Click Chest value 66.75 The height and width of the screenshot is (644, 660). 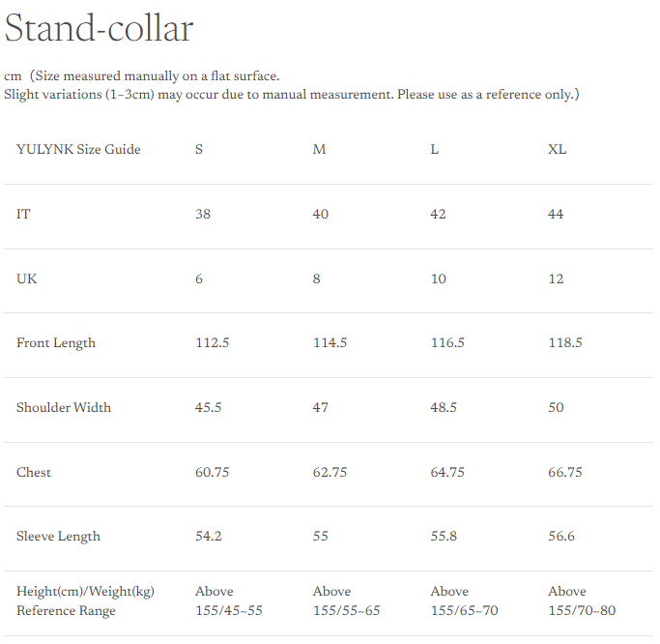coord(564,472)
